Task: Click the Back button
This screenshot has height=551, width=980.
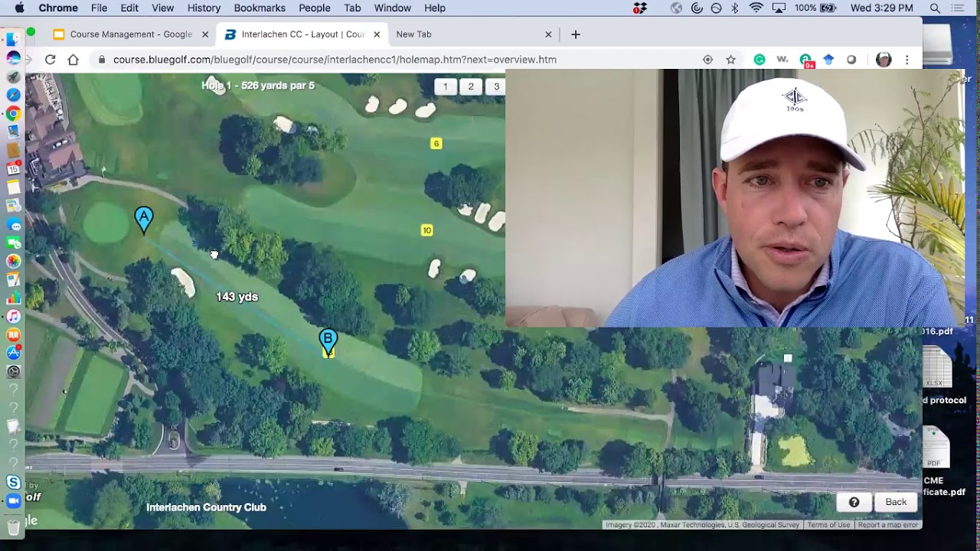Action: tap(896, 502)
